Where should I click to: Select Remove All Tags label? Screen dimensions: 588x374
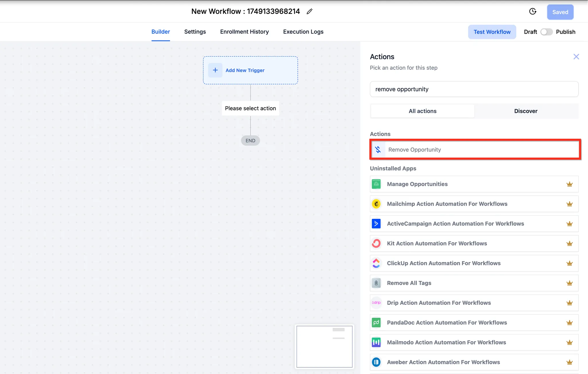coord(409,283)
